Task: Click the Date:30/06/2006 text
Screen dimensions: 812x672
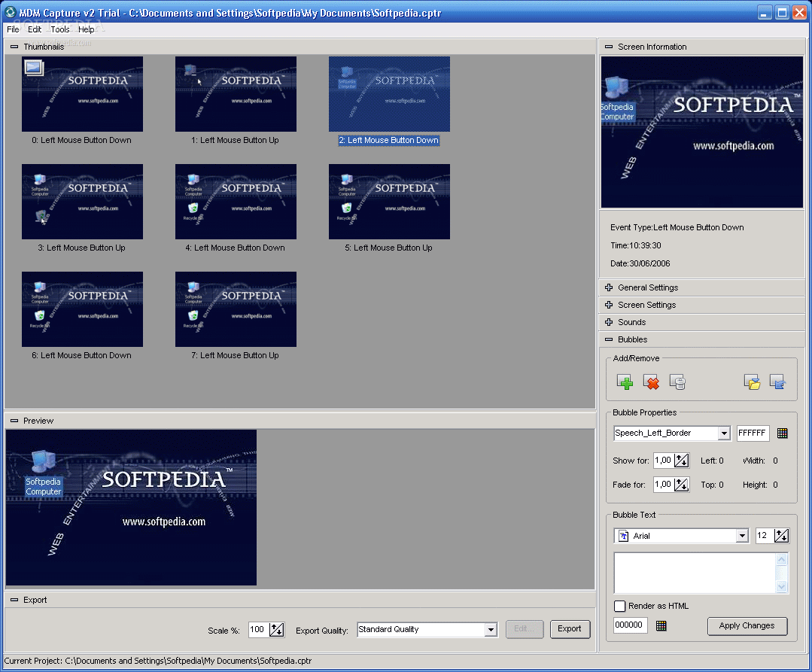Action: [640, 263]
